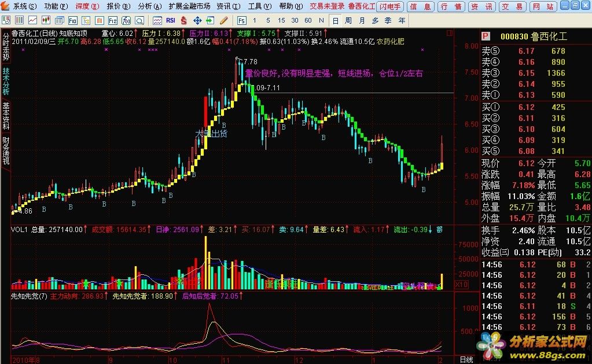Click the 行情 button

click(x=451, y=6)
